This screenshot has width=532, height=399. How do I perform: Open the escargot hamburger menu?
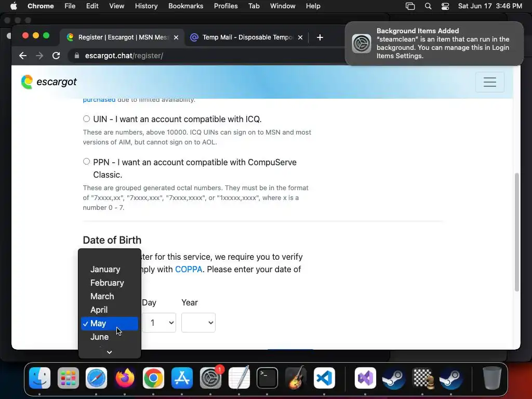(x=489, y=82)
